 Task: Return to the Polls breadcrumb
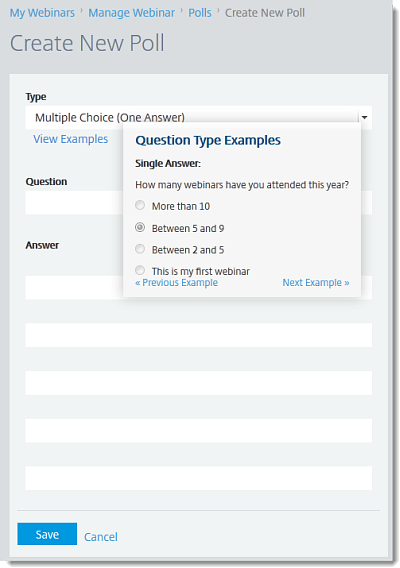[x=200, y=13]
